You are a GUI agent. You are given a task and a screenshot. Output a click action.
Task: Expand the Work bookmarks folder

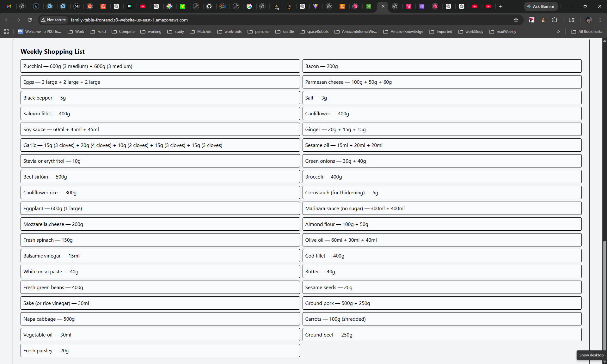coord(76,32)
